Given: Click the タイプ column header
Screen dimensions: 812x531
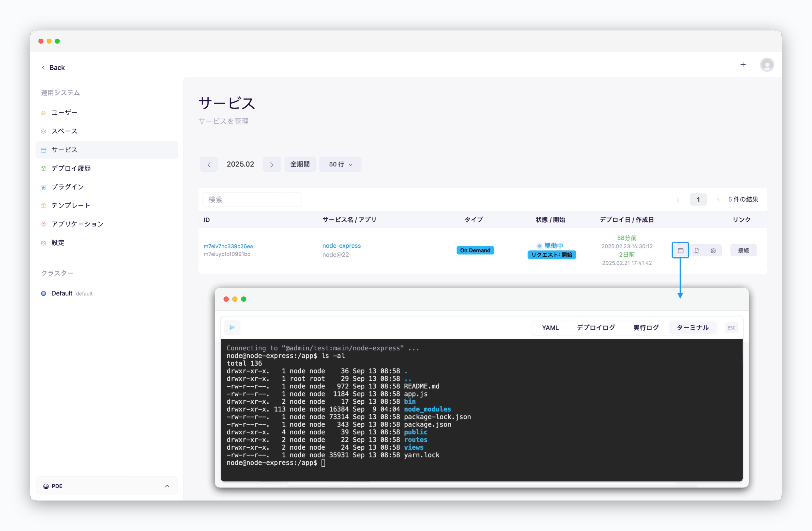Looking at the screenshot, I should pos(474,220).
